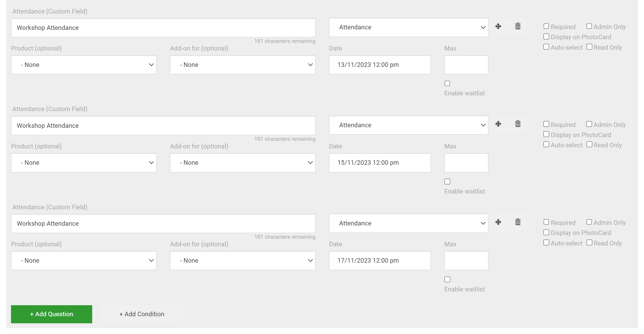
Task: Click the Add Condition button
Action: (x=142, y=314)
